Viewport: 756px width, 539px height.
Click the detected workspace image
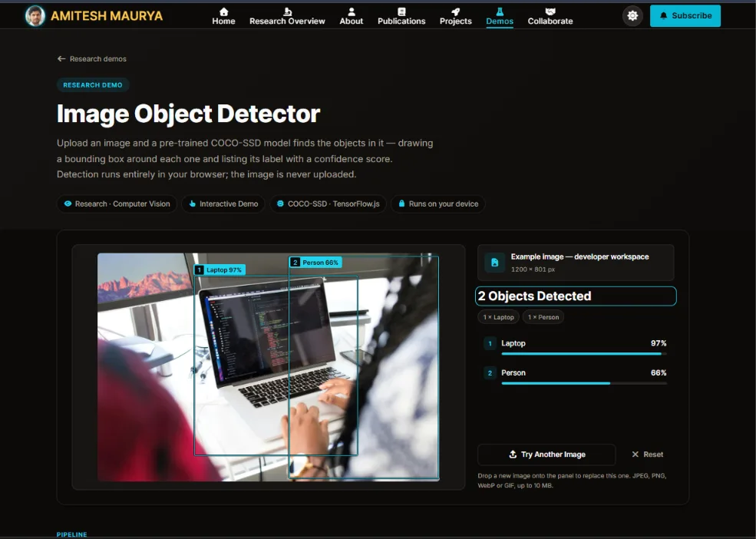[x=268, y=367]
